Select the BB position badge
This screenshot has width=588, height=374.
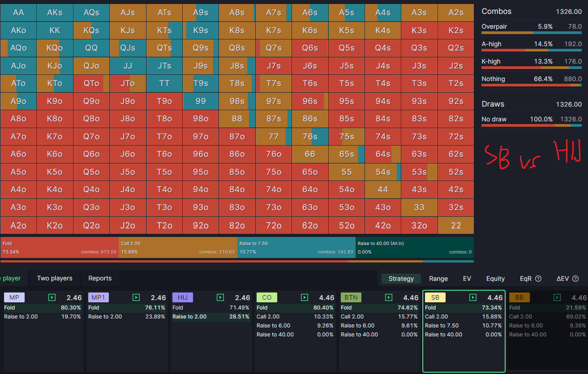[519, 297]
